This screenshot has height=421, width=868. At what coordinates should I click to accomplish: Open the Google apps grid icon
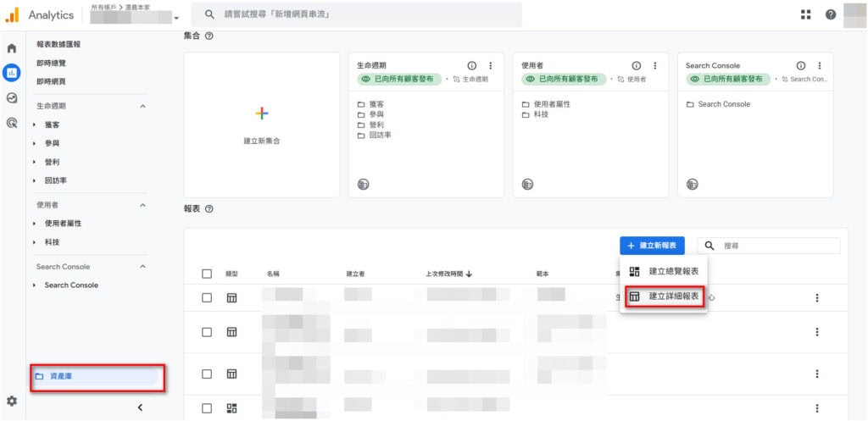[x=805, y=14]
